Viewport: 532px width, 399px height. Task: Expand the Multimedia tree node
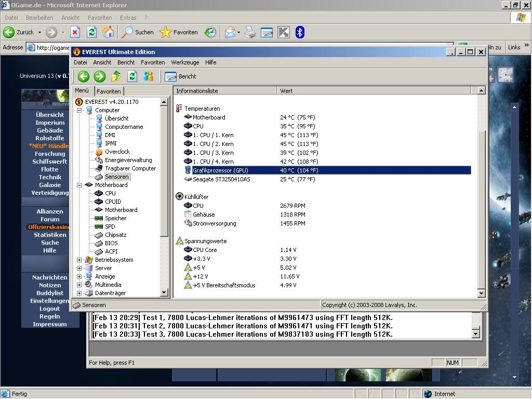(x=79, y=285)
